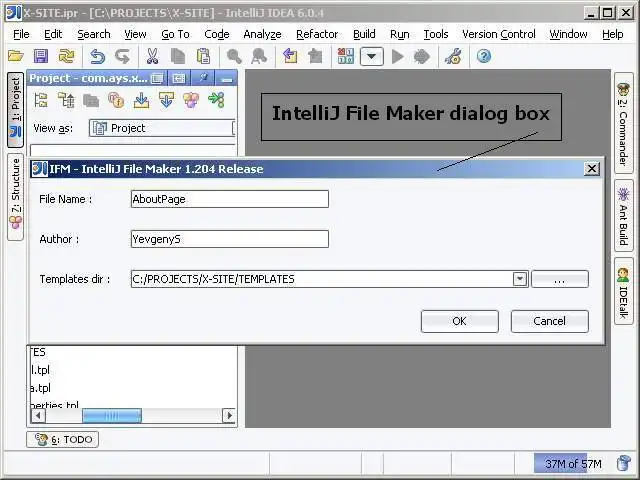The height and width of the screenshot is (480, 640).
Task: Click the Redo arrow icon
Action: 122,56
